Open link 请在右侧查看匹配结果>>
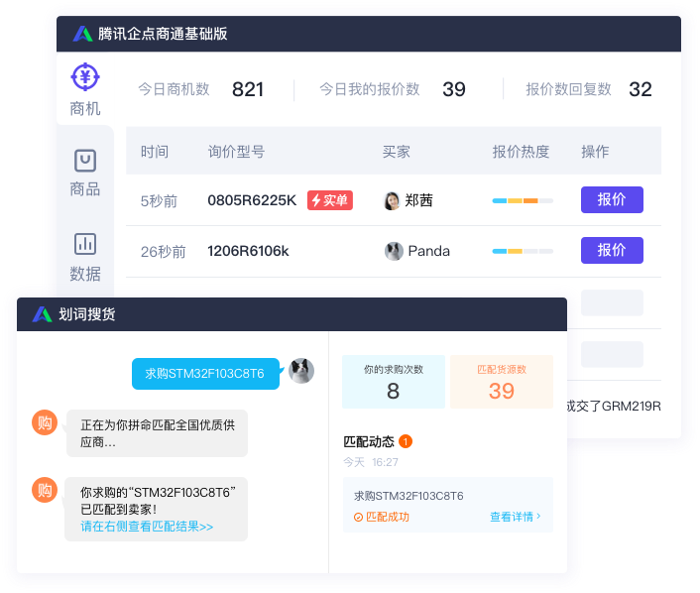The width and height of the screenshot is (700, 593). 147,527
